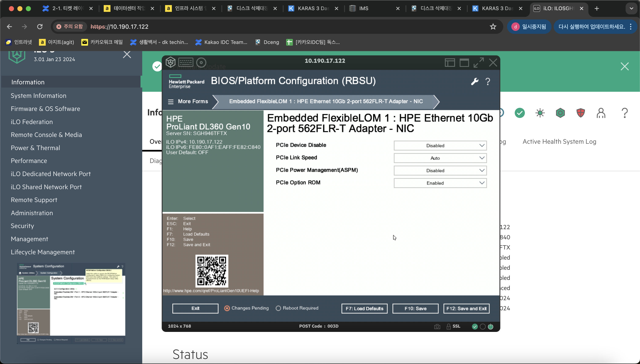Open virtual media disc icon in console
Screen dimensions: 640x364
(x=201, y=63)
